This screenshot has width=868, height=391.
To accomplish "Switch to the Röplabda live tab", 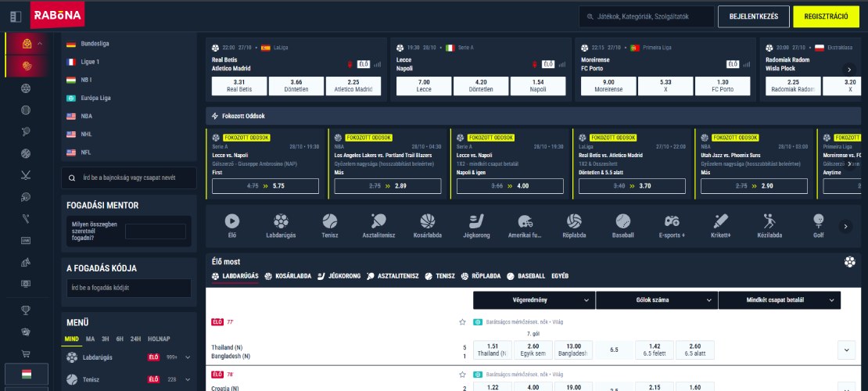I will tap(480, 276).
